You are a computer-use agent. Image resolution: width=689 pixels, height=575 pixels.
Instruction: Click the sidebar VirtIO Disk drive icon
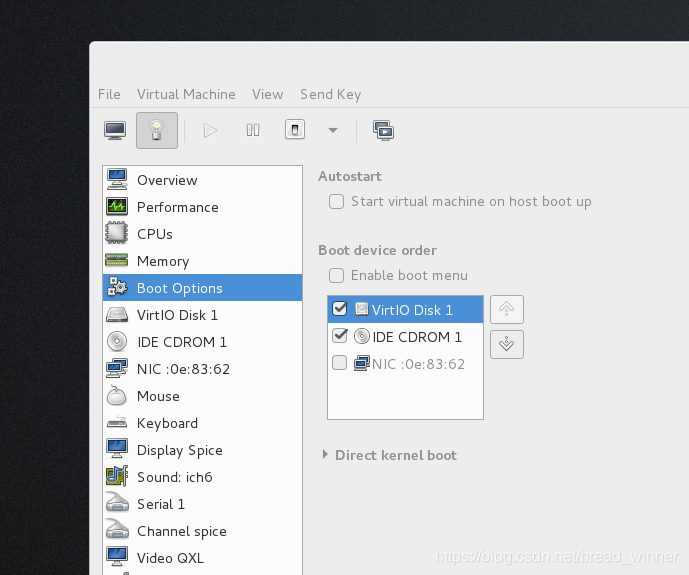coord(117,315)
